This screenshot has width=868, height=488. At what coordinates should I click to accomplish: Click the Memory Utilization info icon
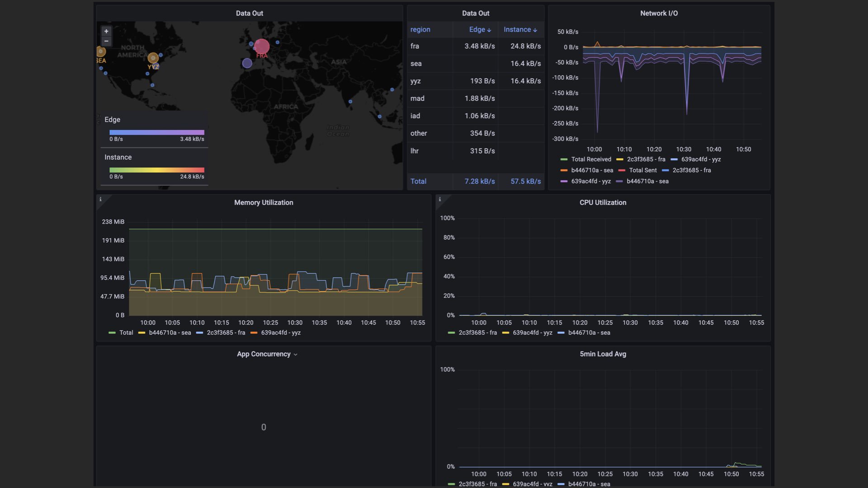100,199
